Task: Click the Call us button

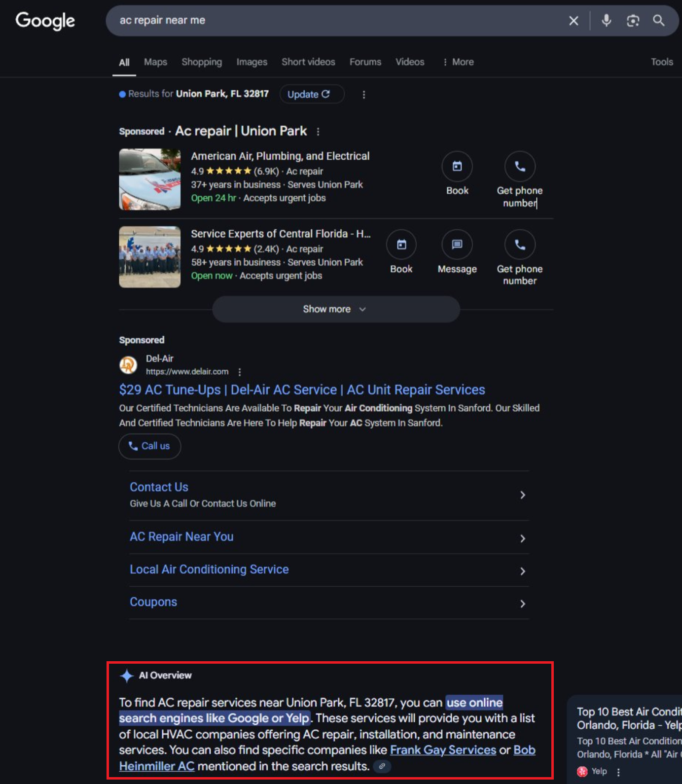Action: 149,446
